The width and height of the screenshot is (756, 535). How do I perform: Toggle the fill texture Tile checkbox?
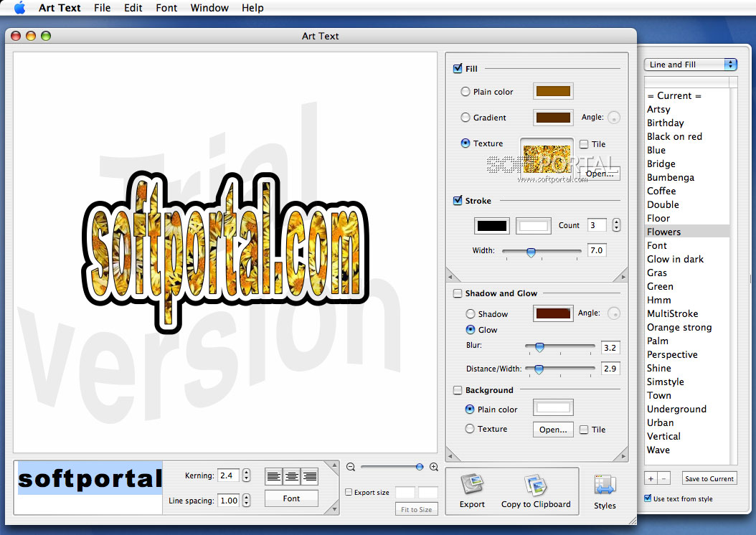[584, 144]
